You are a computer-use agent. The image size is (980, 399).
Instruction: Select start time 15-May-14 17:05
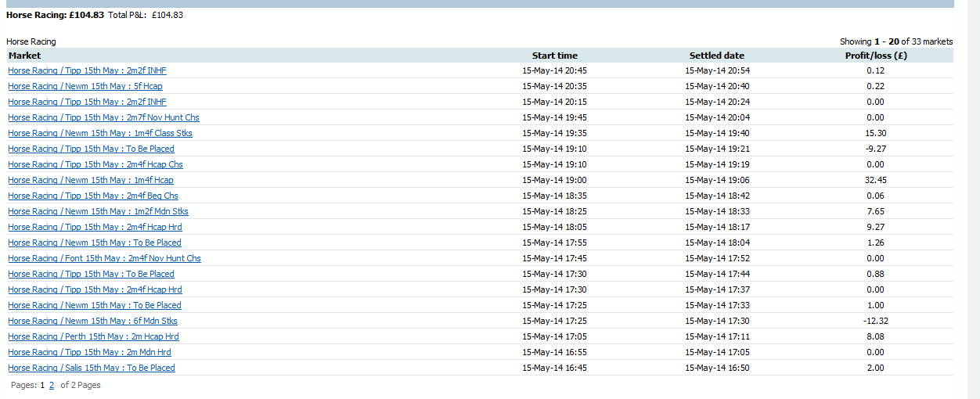555,336
